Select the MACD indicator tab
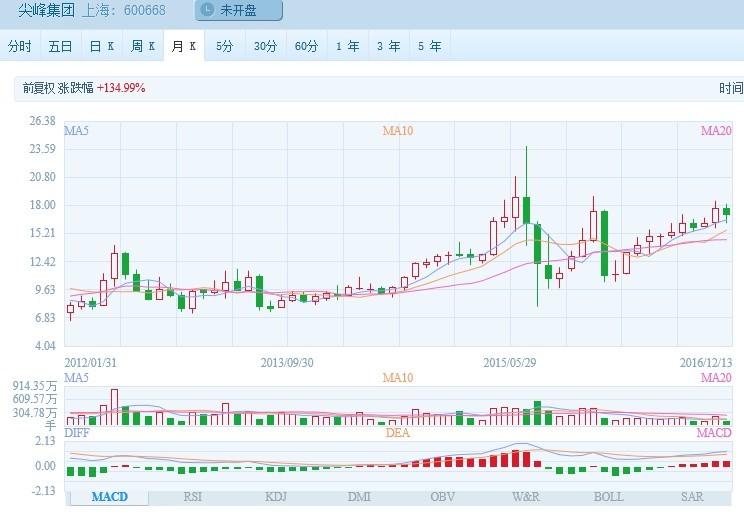The image size is (744, 515). coord(110,497)
